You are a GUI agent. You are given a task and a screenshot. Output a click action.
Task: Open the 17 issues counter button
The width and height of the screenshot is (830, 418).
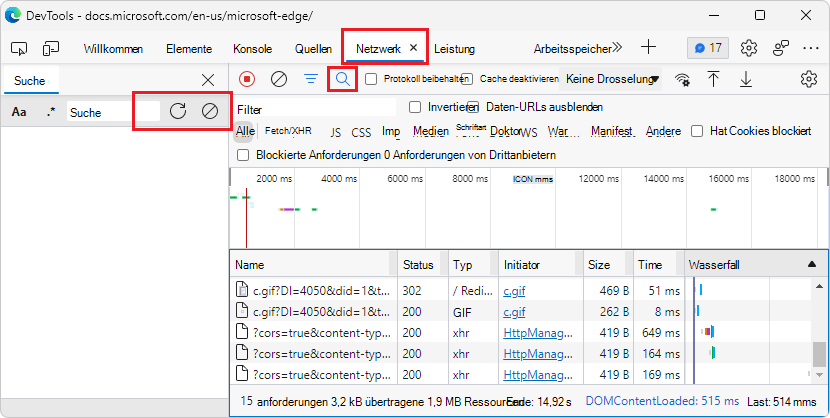tap(708, 48)
